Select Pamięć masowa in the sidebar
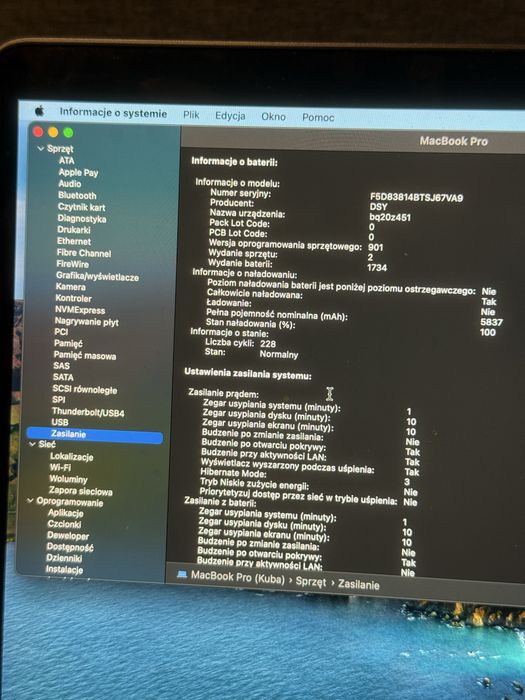The image size is (525, 700). [85, 355]
